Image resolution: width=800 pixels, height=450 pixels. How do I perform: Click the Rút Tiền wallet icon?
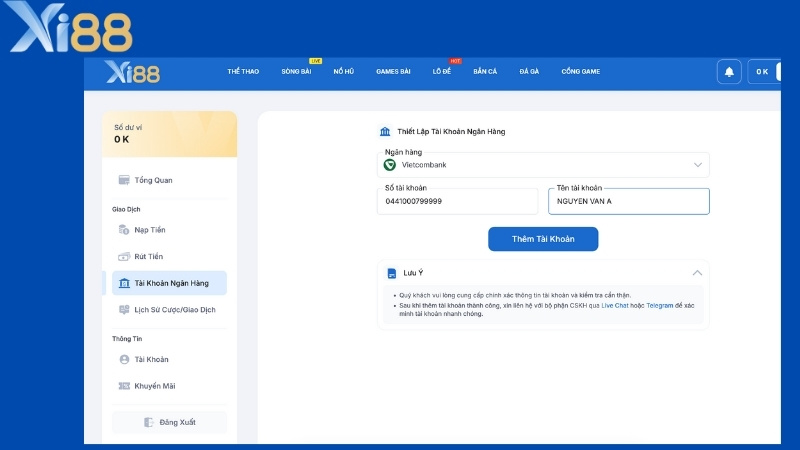click(124, 256)
